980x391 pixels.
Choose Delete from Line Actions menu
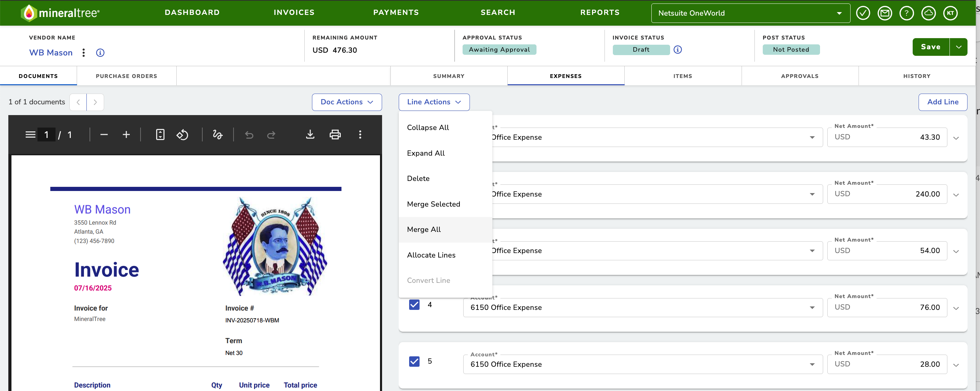445,179
